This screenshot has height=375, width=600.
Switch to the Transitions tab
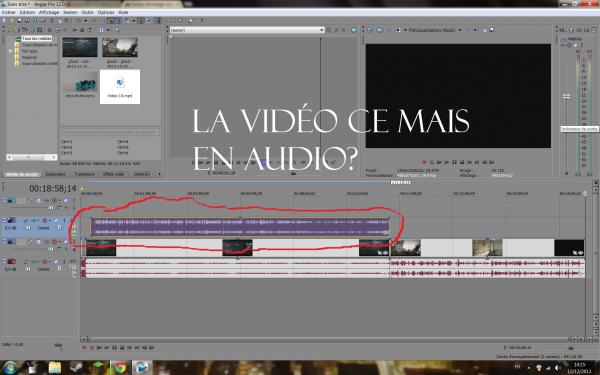pyautogui.click(x=85, y=174)
